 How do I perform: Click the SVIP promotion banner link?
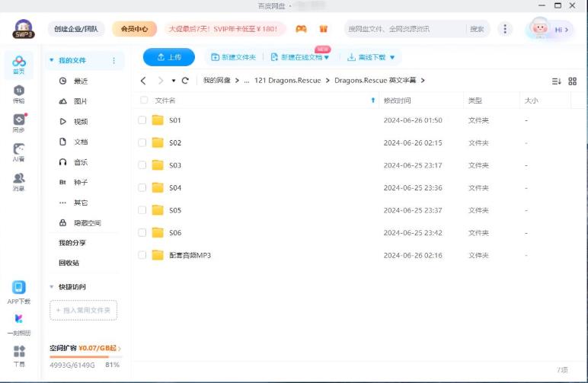click(224, 29)
